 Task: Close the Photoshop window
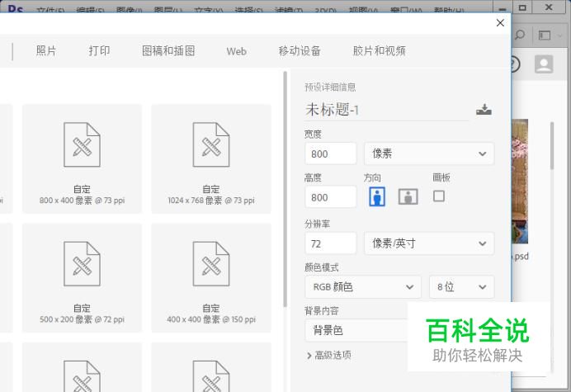pos(549,7)
